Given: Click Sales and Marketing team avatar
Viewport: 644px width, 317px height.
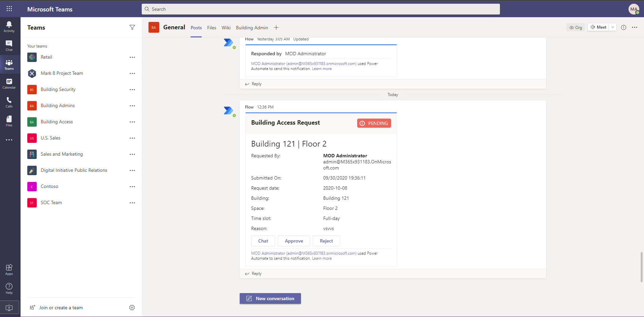Looking at the screenshot, I should (32, 154).
